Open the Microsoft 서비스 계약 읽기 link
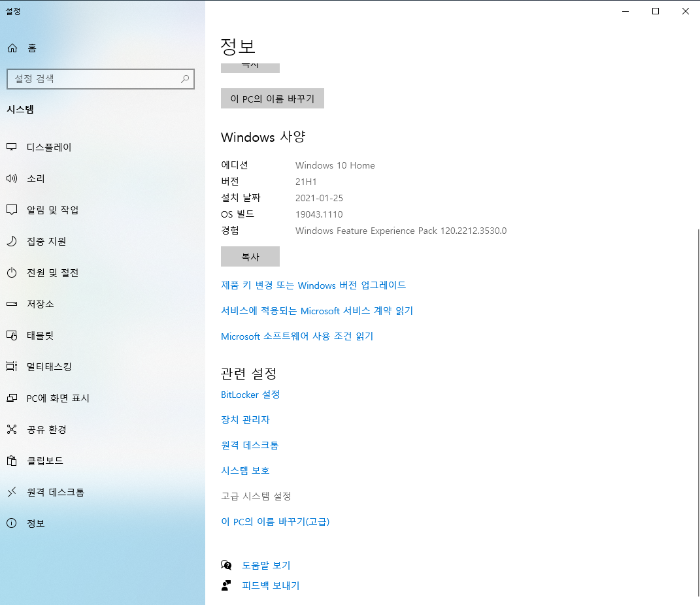The height and width of the screenshot is (605, 700). [317, 310]
